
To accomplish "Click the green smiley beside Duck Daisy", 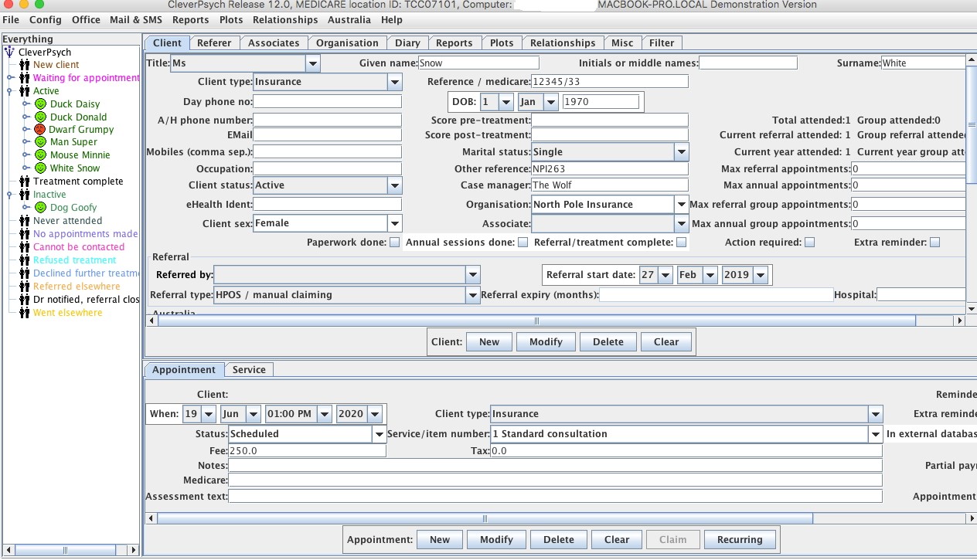I will coord(40,104).
